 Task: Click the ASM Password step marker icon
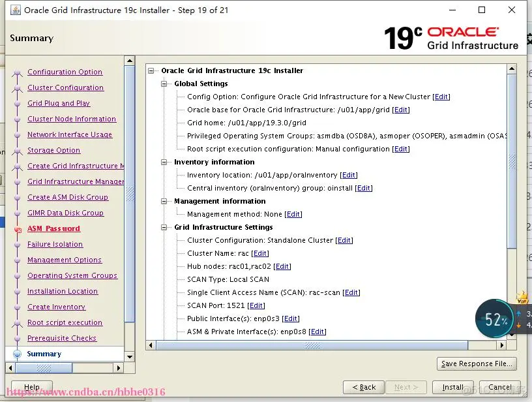tap(18, 230)
